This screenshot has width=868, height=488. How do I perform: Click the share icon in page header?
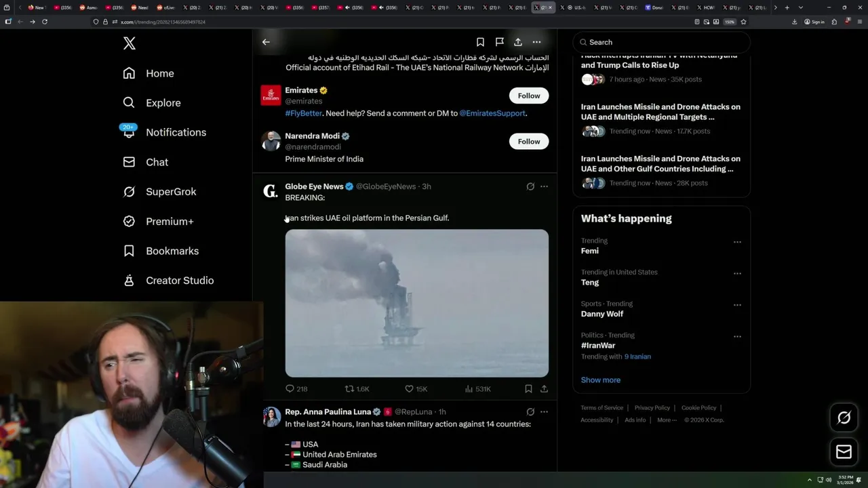click(518, 42)
